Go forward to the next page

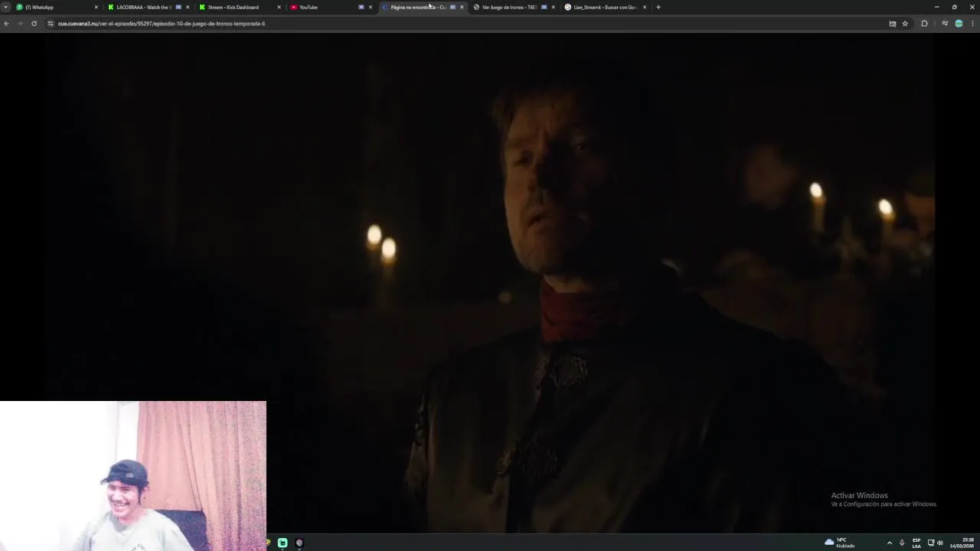[x=20, y=24]
